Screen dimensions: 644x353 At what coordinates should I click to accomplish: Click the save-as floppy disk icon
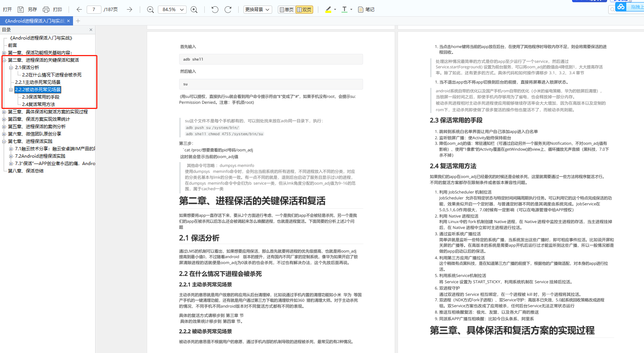pyautogui.click(x=21, y=10)
